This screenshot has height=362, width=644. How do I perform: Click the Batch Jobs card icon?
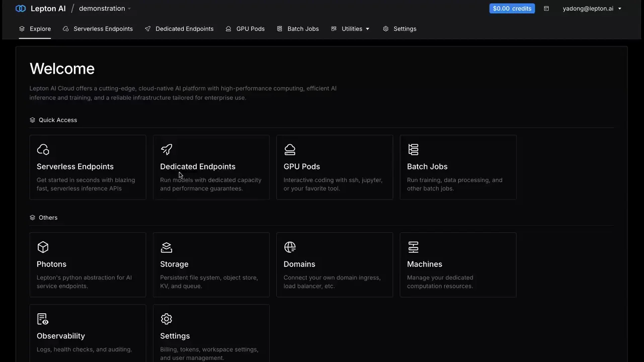413,149
